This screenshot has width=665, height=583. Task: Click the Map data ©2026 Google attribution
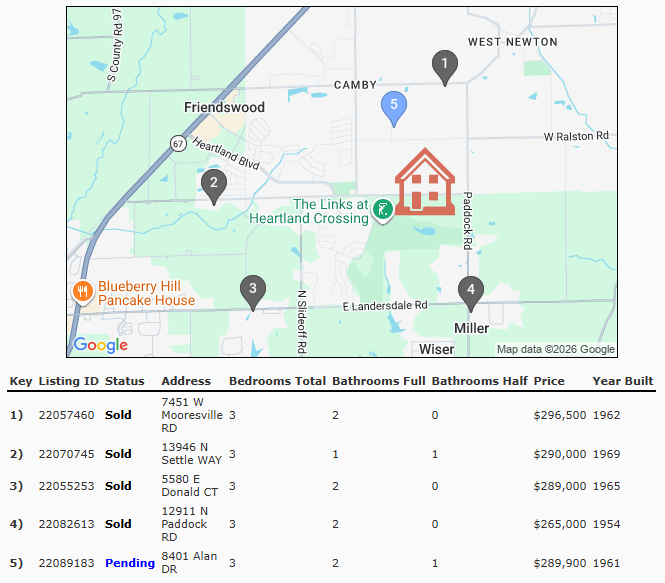click(556, 349)
